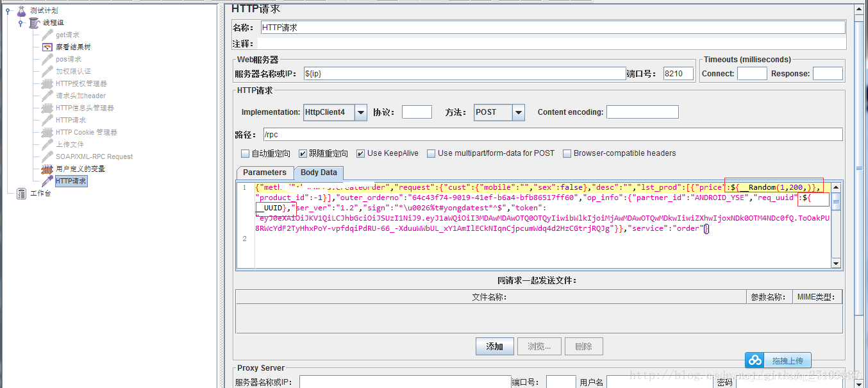Select the HTTP信息头管理器 config icon
This screenshot has width=868, height=388.
[x=47, y=108]
